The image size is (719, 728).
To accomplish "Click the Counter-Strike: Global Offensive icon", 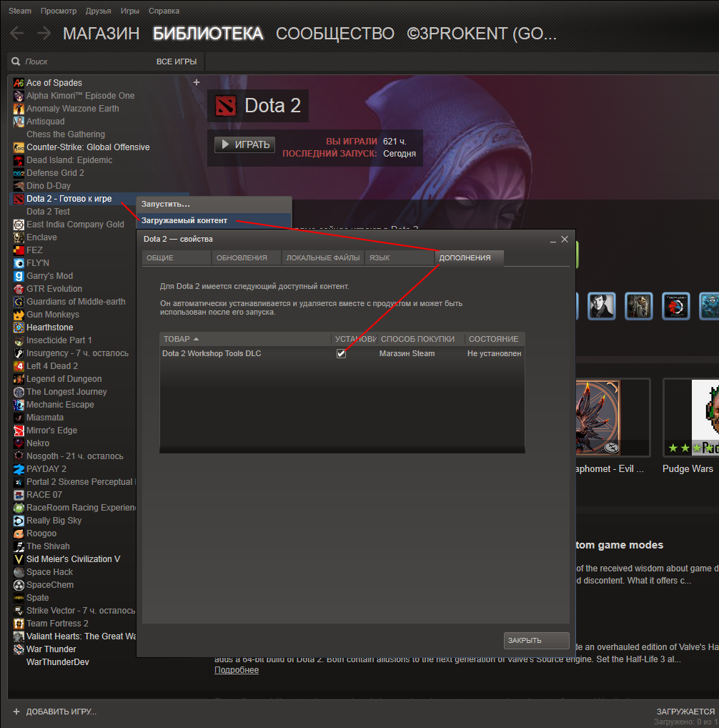I will click(x=19, y=147).
